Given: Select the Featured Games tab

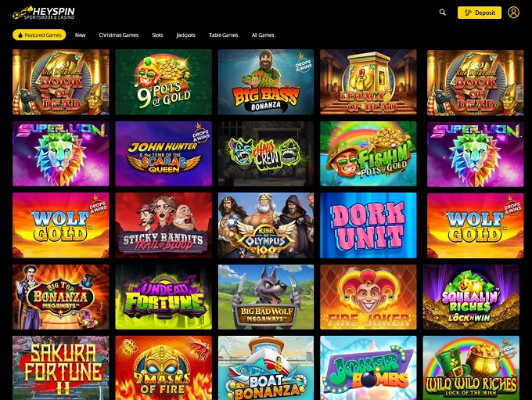Looking at the screenshot, I should coord(39,34).
